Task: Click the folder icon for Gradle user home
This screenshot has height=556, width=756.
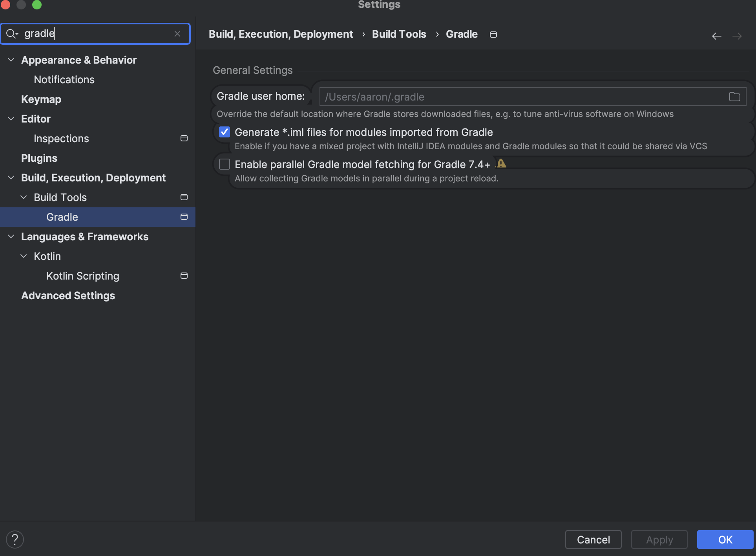Action: pyautogui.click(x=735, y=96)
